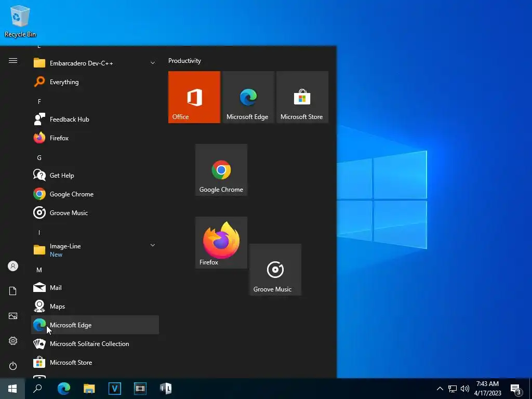Open the user account icon in Start sidebar
Image resolution: width=532 pixels, height=399 pixels.
[13, 266]
